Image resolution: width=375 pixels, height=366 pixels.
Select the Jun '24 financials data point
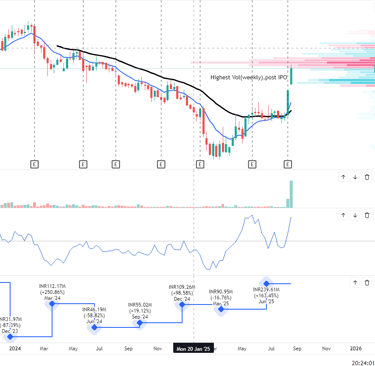coord(95,327)
